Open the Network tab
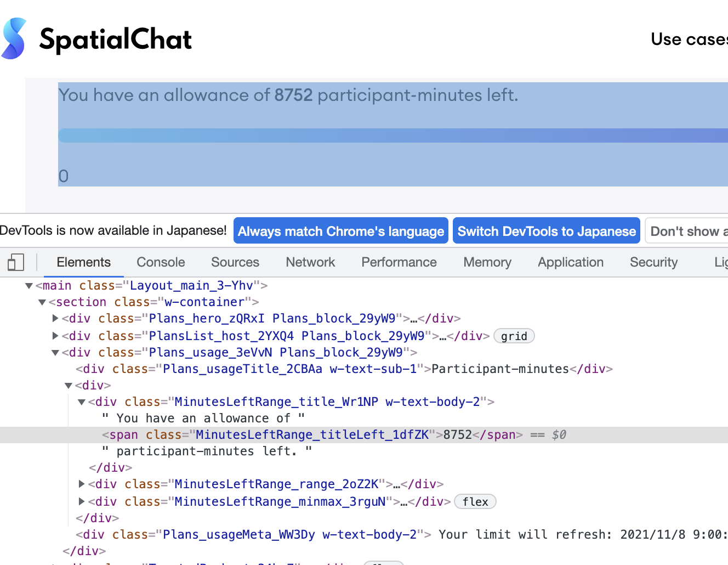Screen dimensions: 728x565 (310, 262)
